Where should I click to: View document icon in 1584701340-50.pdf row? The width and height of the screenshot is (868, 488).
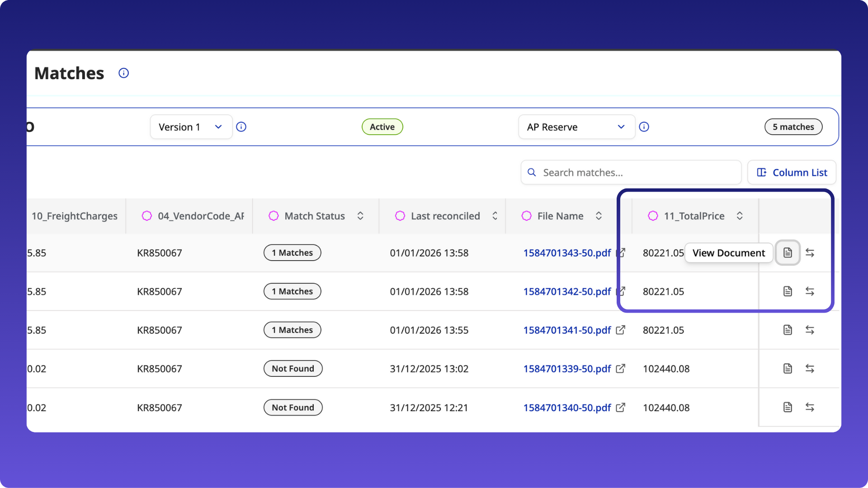pyautogui.click(x=788, y=408)
